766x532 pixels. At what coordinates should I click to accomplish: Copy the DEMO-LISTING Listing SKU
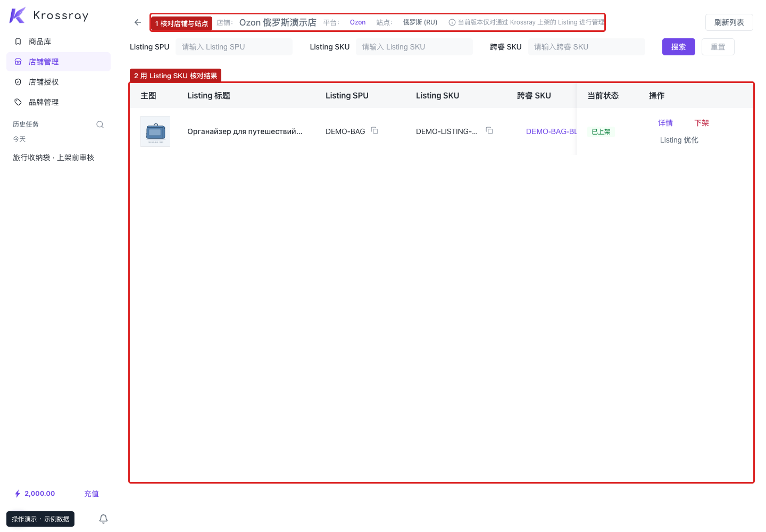click(489, 130)
